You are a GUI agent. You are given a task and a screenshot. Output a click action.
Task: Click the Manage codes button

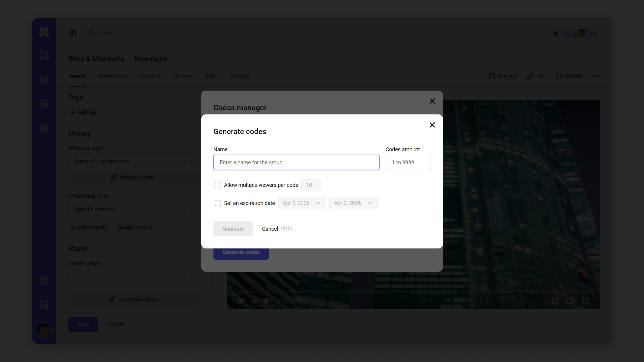pyautogui.click(x=134, y=178)
